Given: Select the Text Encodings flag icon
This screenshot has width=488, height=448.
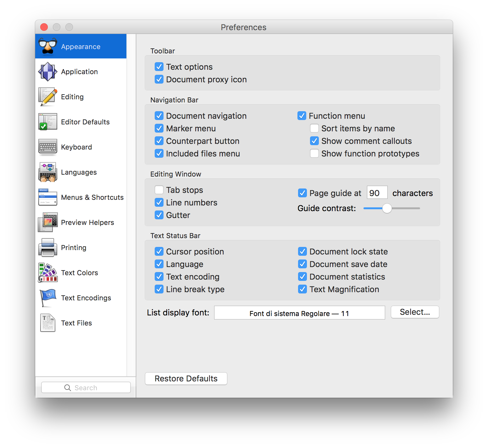Looking at the screenshot, I should pyautogui.click(x=48, y=298).
